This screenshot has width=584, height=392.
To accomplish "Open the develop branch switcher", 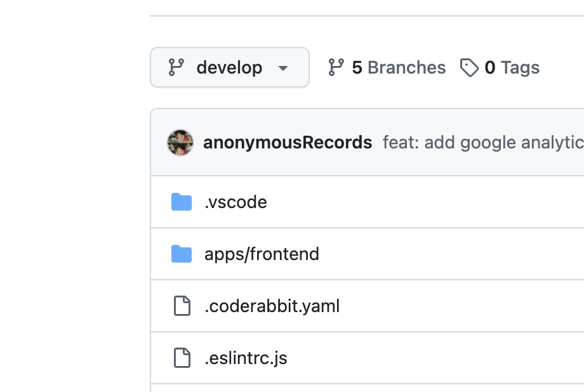I will coord(229,67).
